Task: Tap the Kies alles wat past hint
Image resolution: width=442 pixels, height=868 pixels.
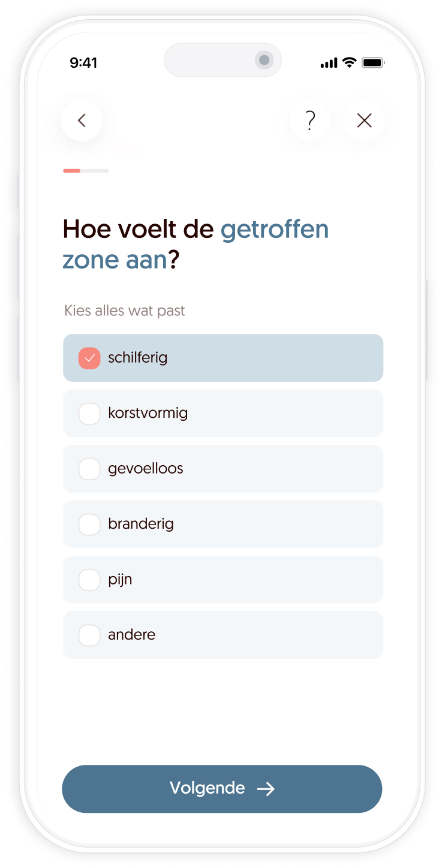Action: click(x=125, y=311)
